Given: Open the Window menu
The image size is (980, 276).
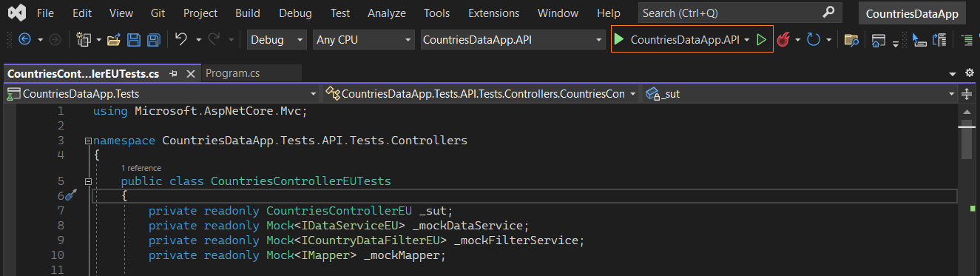Looking at the screenshot, I should tap(558, 13).
